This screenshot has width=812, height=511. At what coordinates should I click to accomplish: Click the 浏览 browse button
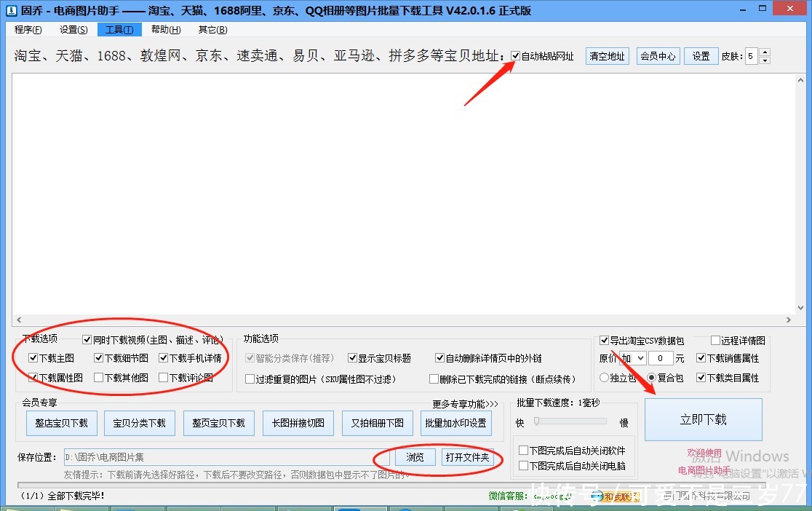(415, 457)
